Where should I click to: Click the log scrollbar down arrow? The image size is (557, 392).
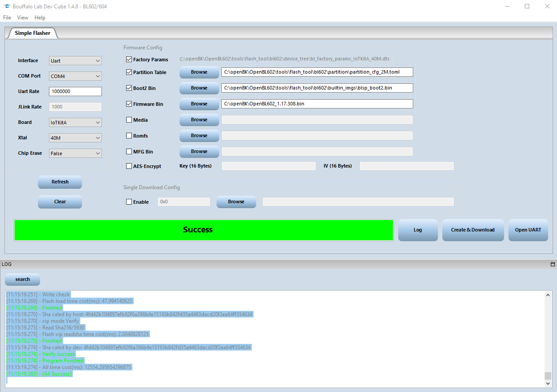548,384
